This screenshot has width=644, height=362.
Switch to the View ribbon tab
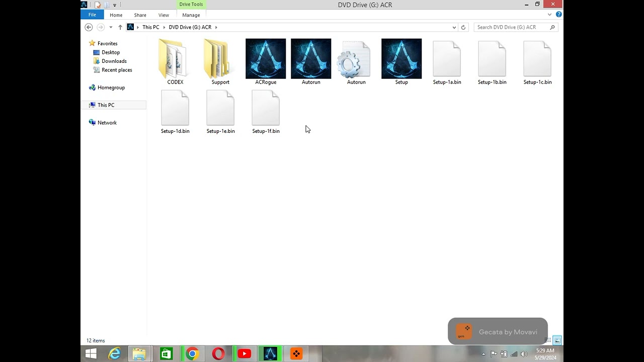(x=164, y=15)
